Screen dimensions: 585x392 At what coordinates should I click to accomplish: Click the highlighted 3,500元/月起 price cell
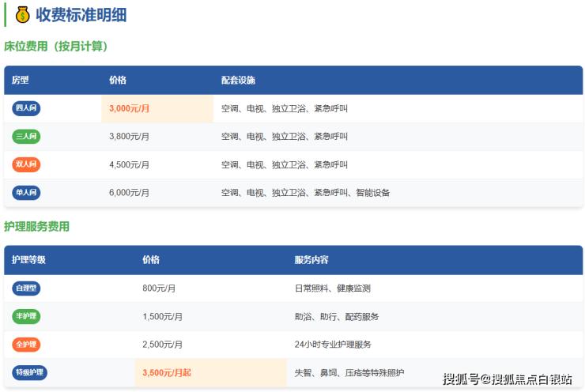(167, 372)
